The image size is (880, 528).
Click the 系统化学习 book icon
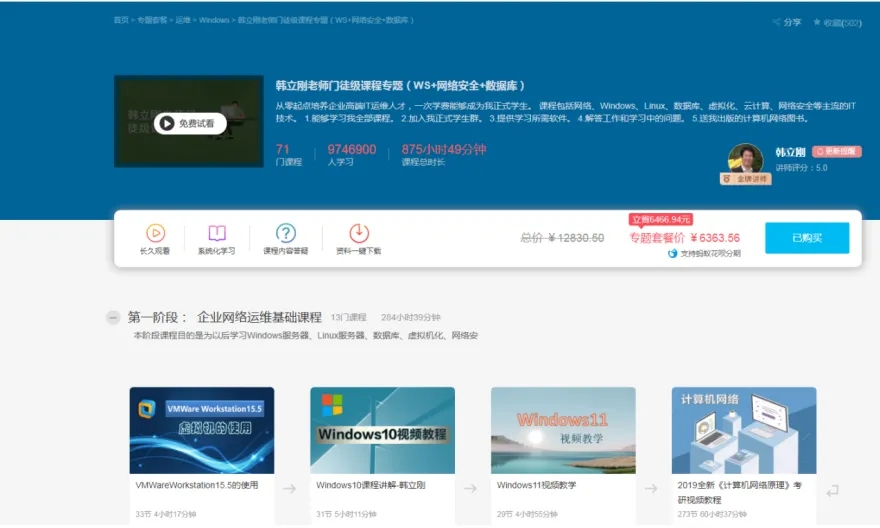click(217, 233)
